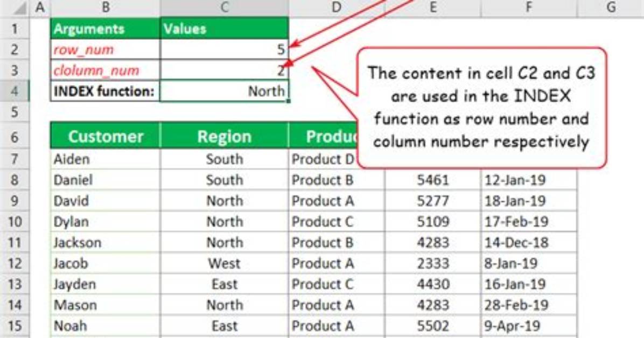Viewport: 644px width, 338px height.
Task: Select column C header
Action: [224, 8]
